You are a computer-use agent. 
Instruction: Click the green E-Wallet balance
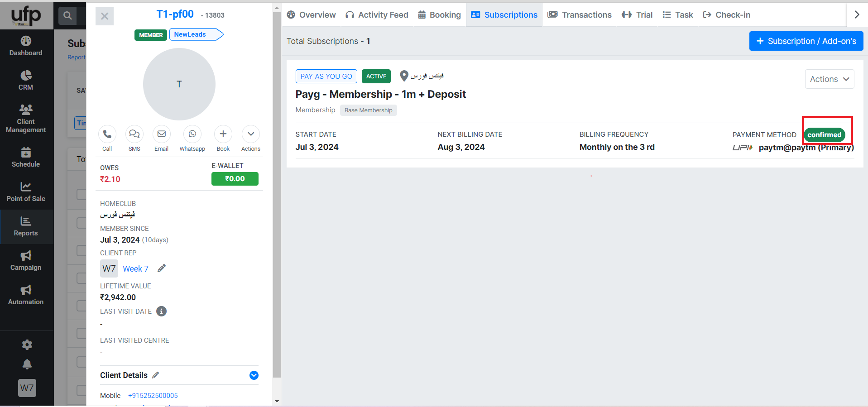235,179
